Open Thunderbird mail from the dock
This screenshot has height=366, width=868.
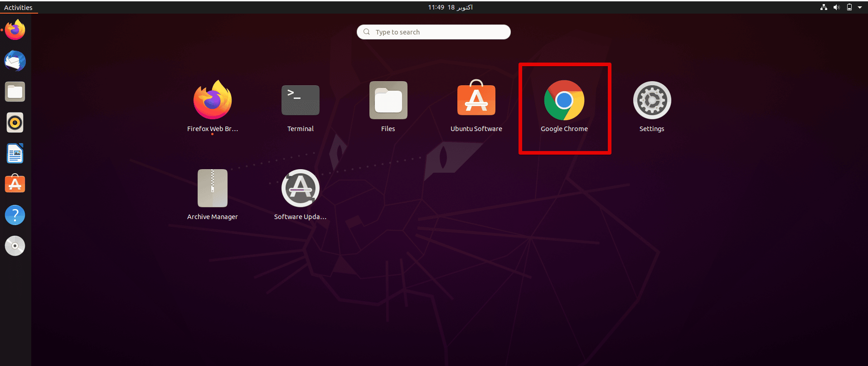click(15, 61)
